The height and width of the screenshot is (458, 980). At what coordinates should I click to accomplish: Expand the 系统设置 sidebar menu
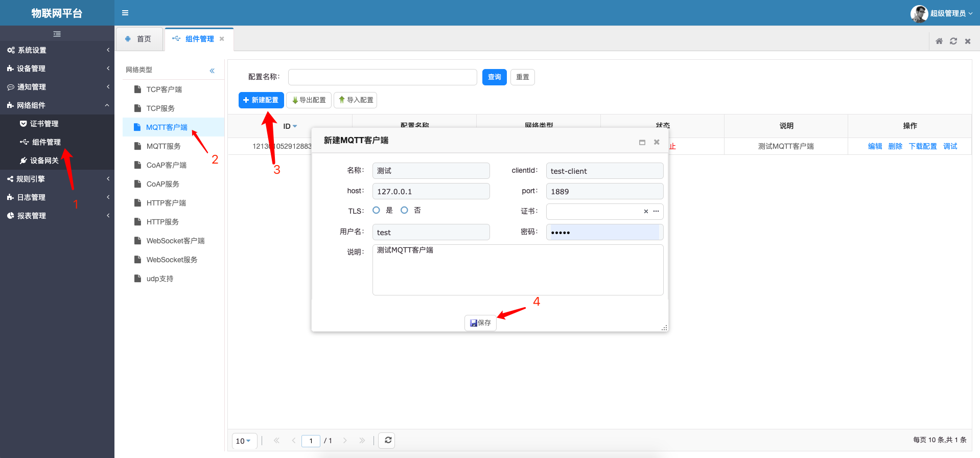point(57,50)
